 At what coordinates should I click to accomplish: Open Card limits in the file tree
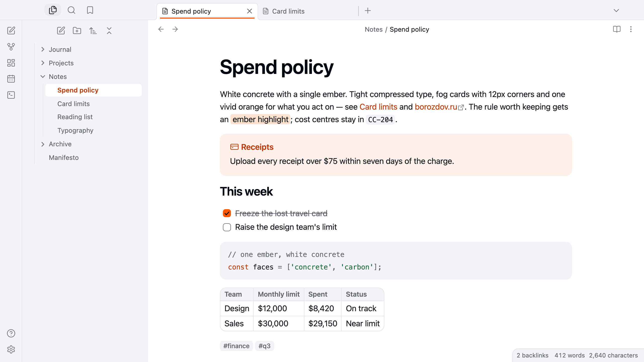tap(94, 104)
